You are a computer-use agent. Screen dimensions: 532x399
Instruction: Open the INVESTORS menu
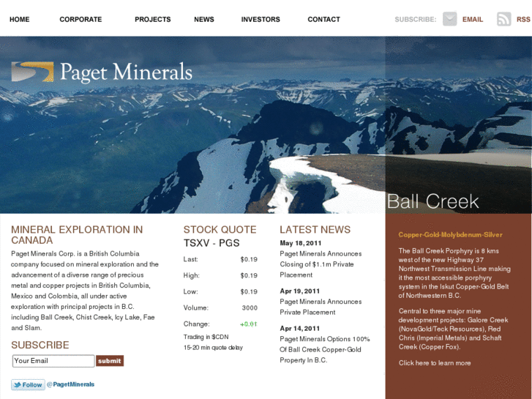[261, 19]
